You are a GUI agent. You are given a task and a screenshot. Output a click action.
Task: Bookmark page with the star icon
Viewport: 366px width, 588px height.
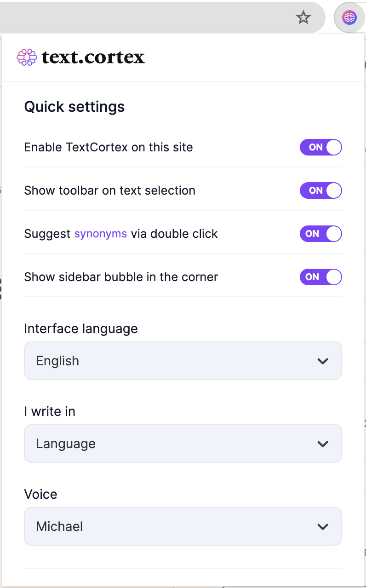point(303,18)
